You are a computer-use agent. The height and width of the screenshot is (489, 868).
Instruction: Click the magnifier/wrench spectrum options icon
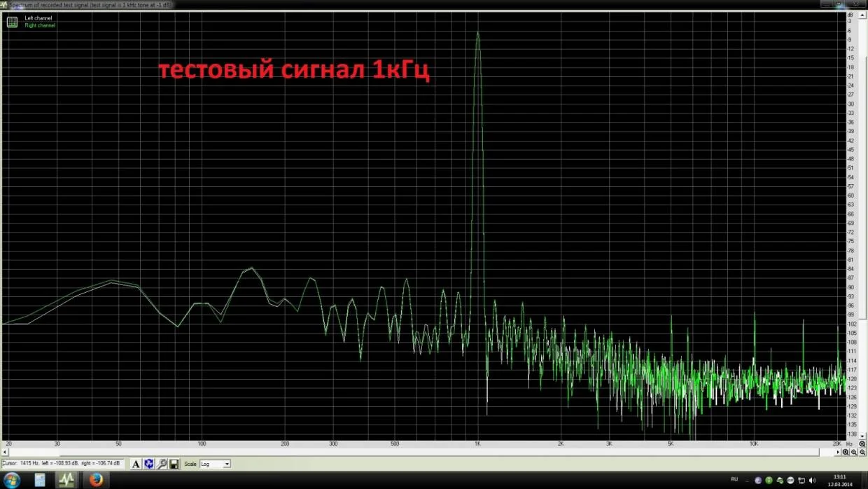162,464
